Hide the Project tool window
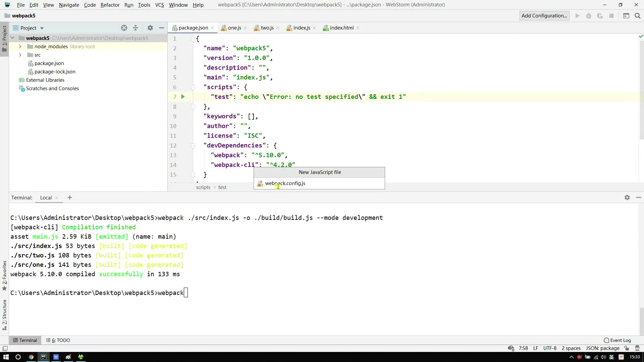Image resolution: width=644 pixels, height=362 pixels. tap(162, 28)
